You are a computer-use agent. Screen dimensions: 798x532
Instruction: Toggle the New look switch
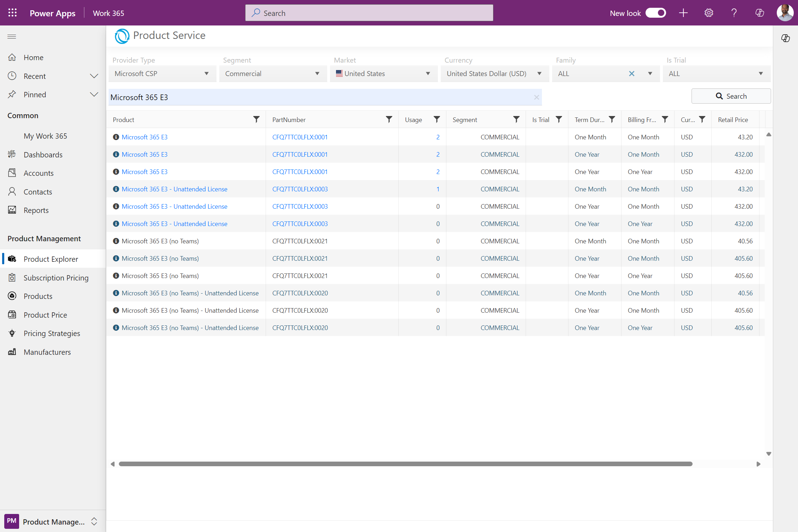pos(655,13)
